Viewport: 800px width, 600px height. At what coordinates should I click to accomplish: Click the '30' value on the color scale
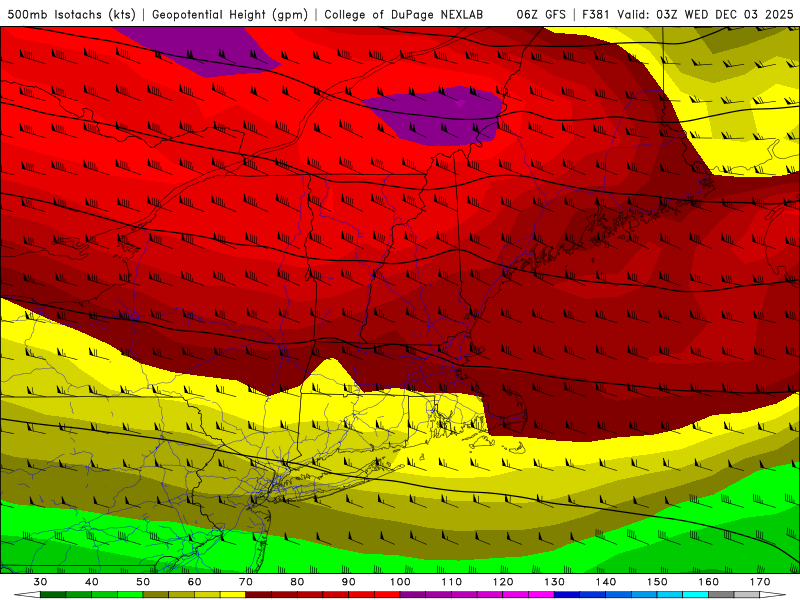[x=40, y=582]
